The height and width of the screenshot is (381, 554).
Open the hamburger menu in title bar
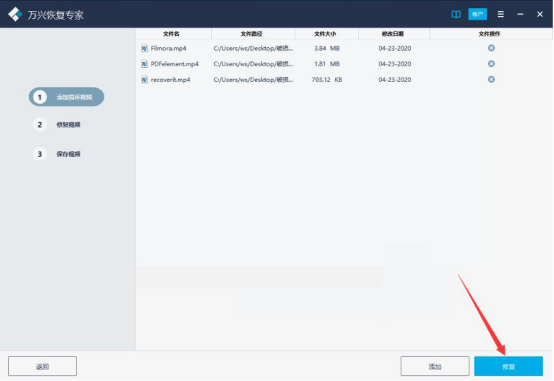501,14
